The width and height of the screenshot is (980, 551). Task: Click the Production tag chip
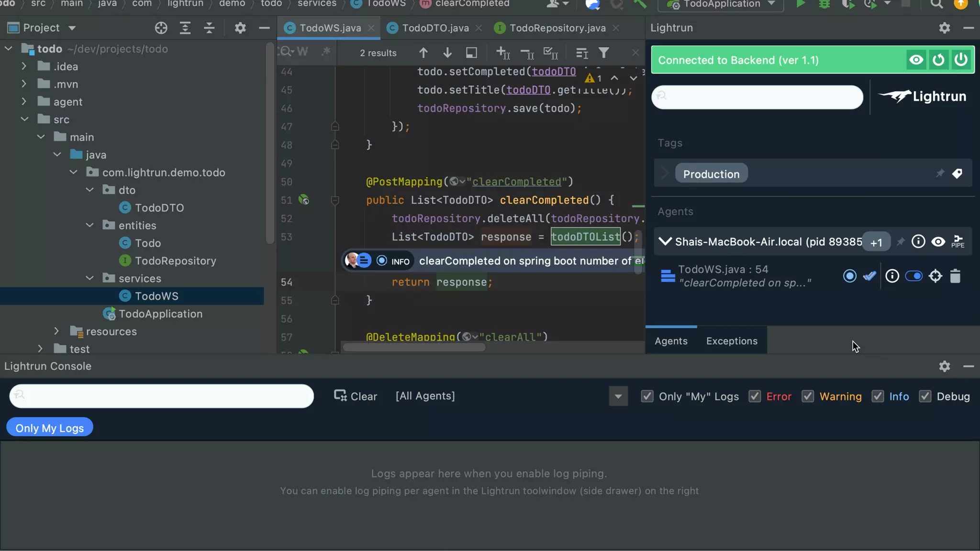tap(711, 174)
